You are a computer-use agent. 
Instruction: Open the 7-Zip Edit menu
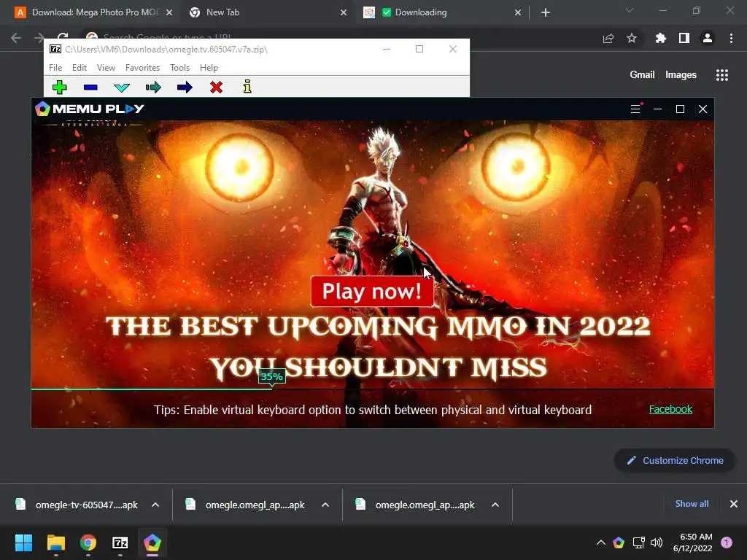79,68
